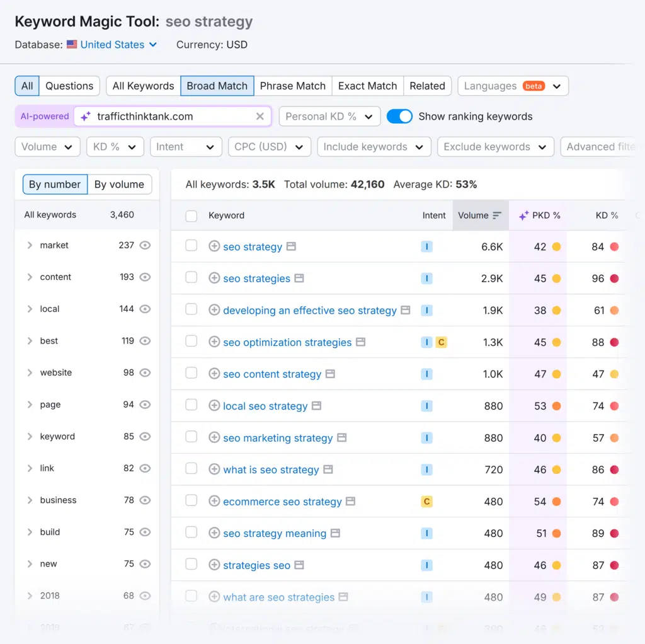Image resolution: width=645 pixels, height=644 pixels.
Task: Switch to the Phrase Match tab
Action: pyautogui.click(x=292, y=86)
